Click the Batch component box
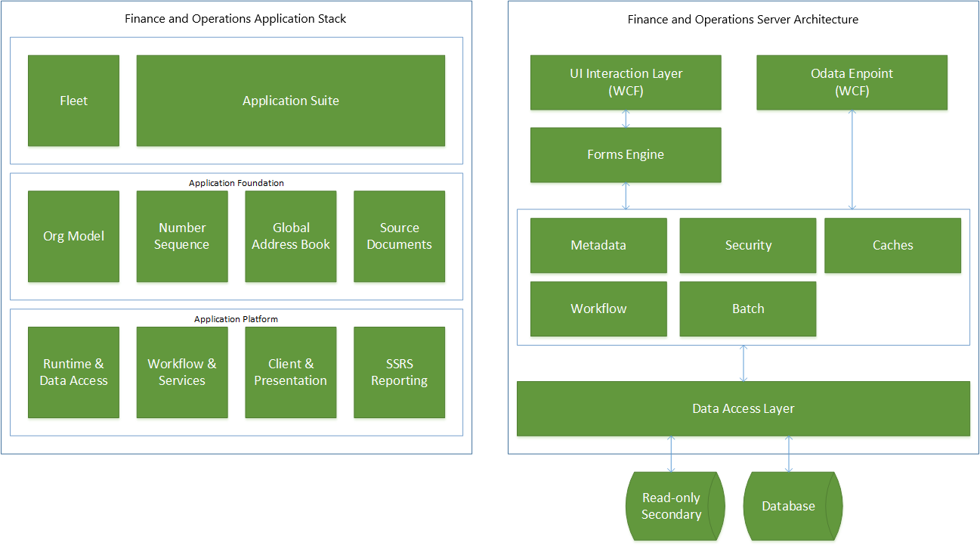This screenshot has width=980, height=546. pos(748,309)
